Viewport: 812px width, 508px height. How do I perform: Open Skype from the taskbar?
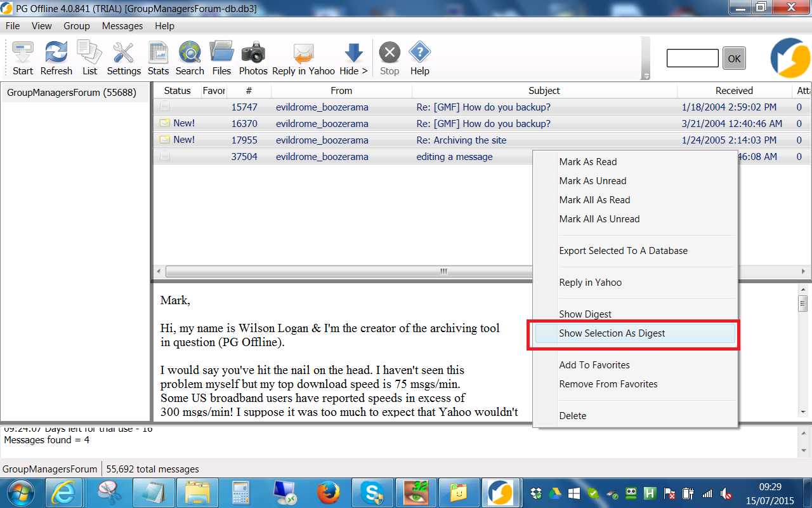[x=372, y=493]
